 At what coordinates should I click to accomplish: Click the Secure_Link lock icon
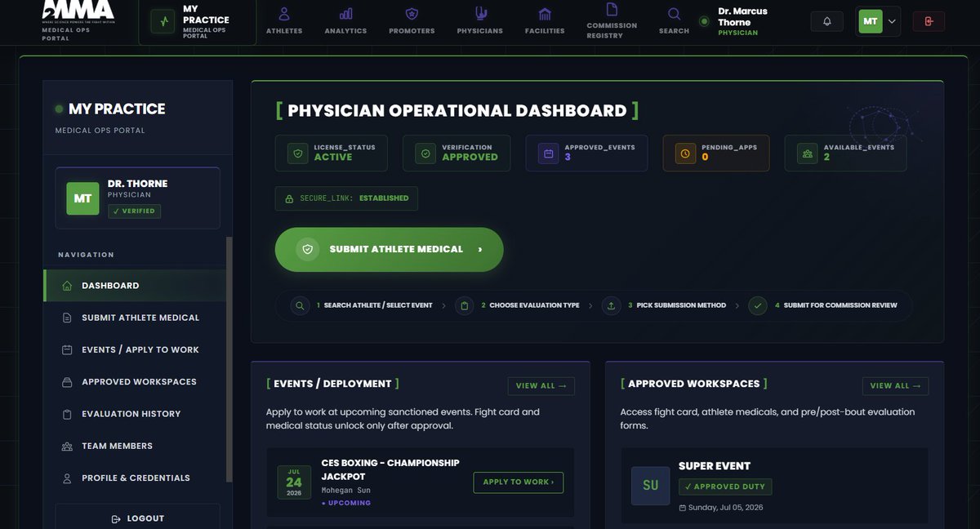coord(289,198)
